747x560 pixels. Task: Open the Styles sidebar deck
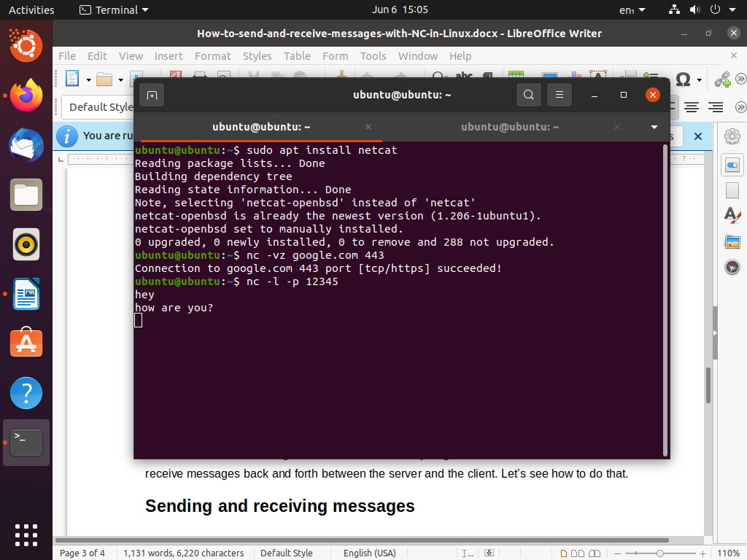point(732,216)
